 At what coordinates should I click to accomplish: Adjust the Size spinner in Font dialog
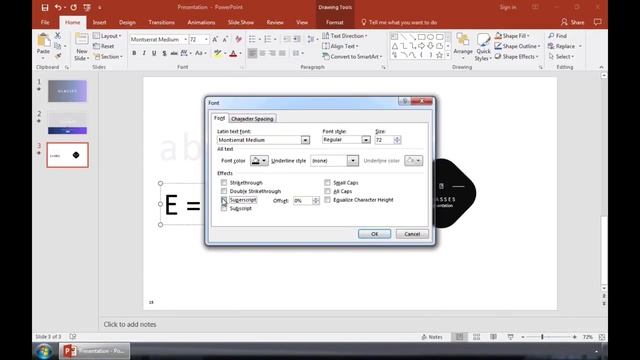click(397, 140)
